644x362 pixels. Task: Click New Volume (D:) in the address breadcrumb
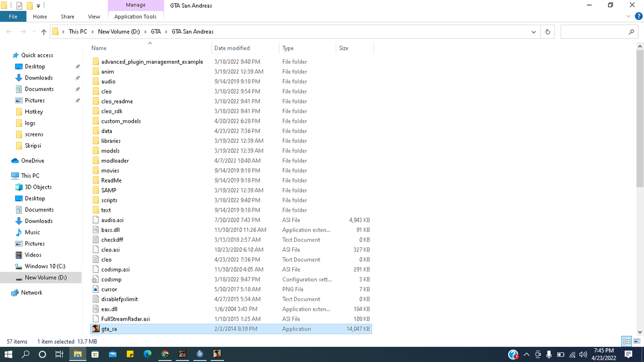(119, 32)
